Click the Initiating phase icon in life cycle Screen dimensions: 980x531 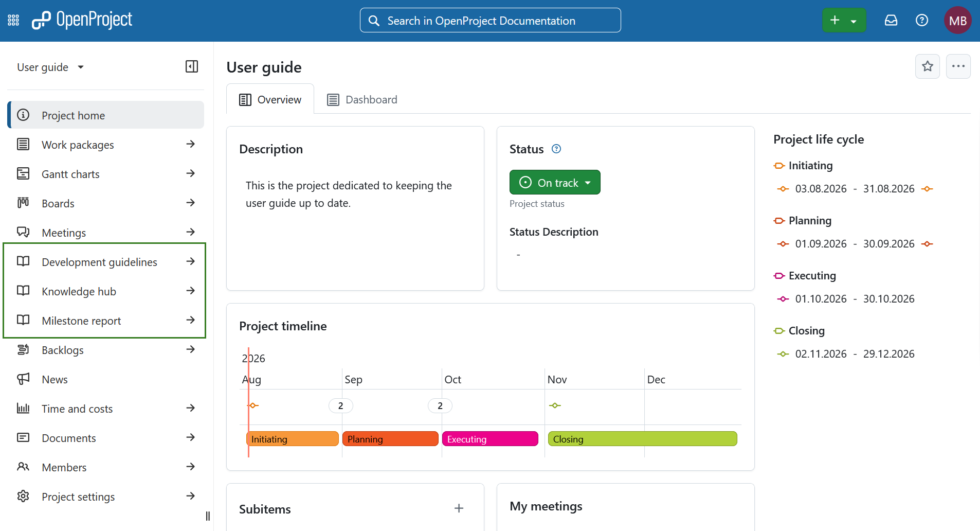point(779,166)
